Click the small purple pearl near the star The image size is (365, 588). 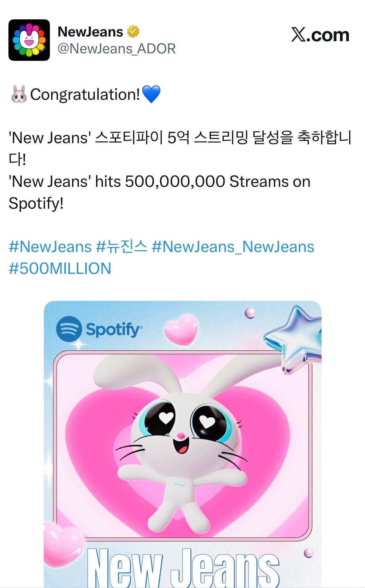click(x=250, y=313)
